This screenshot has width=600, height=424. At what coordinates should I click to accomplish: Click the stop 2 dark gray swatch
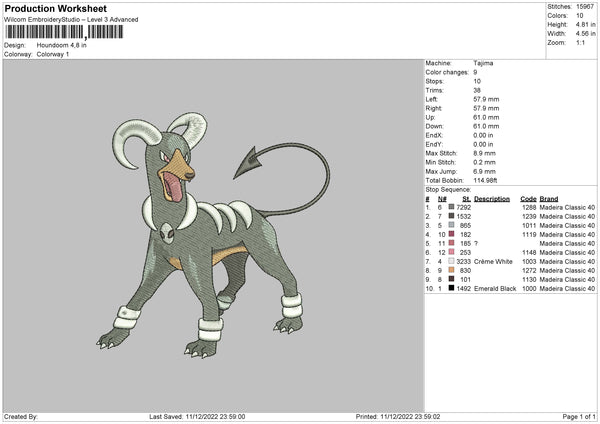pyautogui.click(x=452, y=216)
